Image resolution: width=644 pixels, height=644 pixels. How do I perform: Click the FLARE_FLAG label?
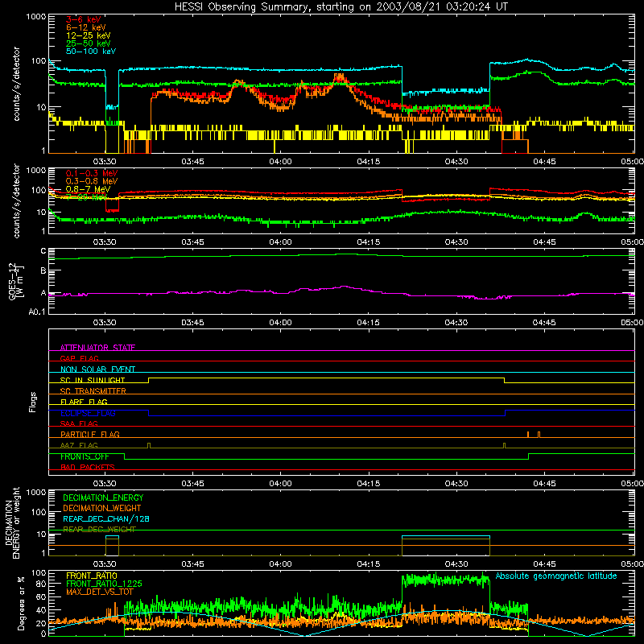point(84,402)
